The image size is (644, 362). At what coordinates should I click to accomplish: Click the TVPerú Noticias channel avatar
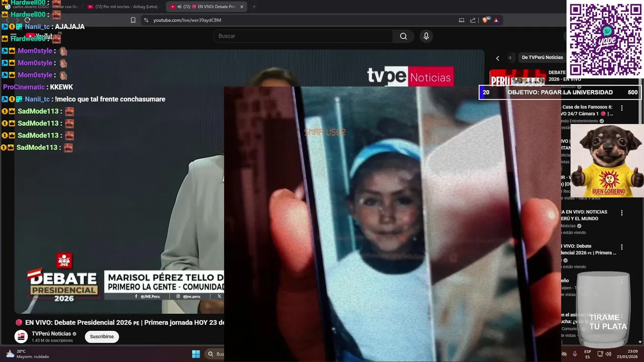(x=21, y=336)
